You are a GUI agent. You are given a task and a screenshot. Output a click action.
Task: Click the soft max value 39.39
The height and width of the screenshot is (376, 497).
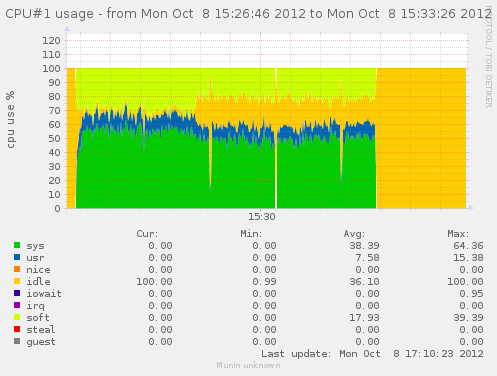click(468, 318)
